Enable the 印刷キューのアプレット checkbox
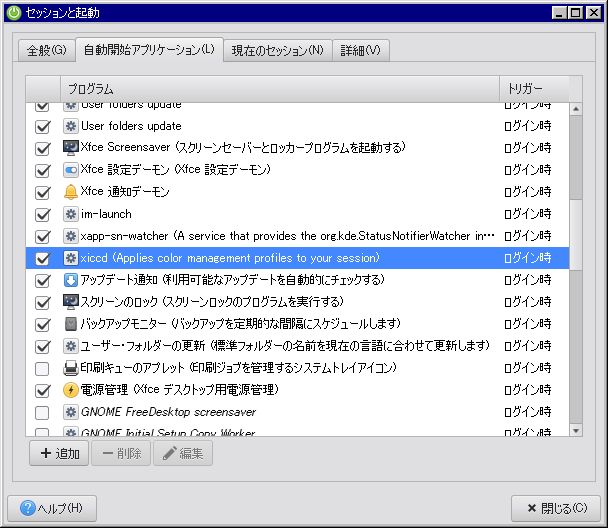The image size is (608, 528). 42,368
